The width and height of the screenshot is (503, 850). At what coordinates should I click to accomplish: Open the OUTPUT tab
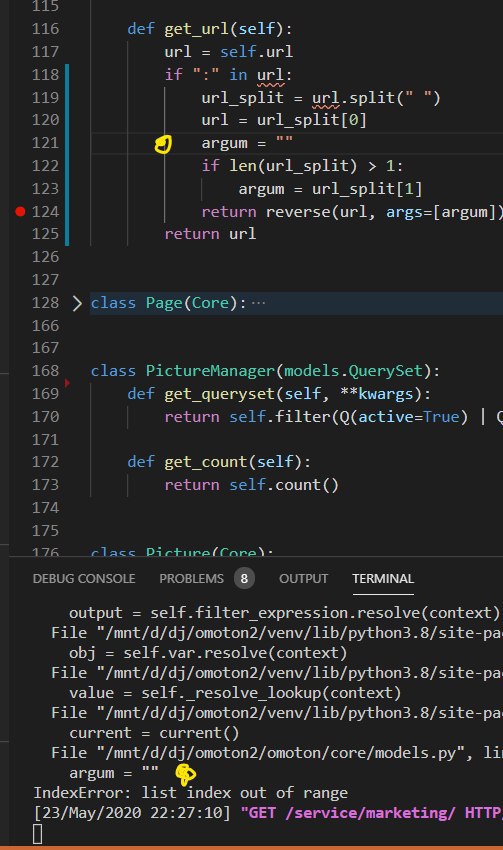[304, 578]
